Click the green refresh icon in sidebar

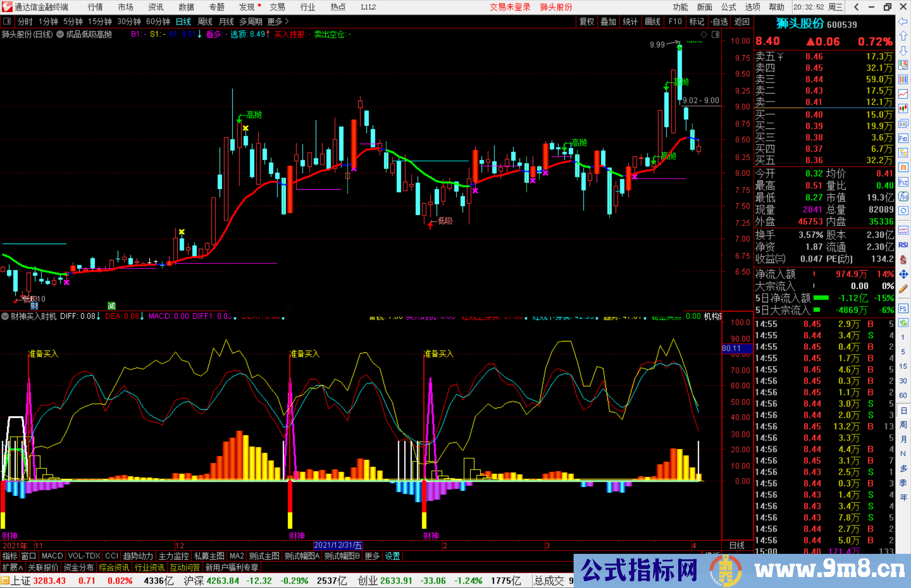[903, 323]
